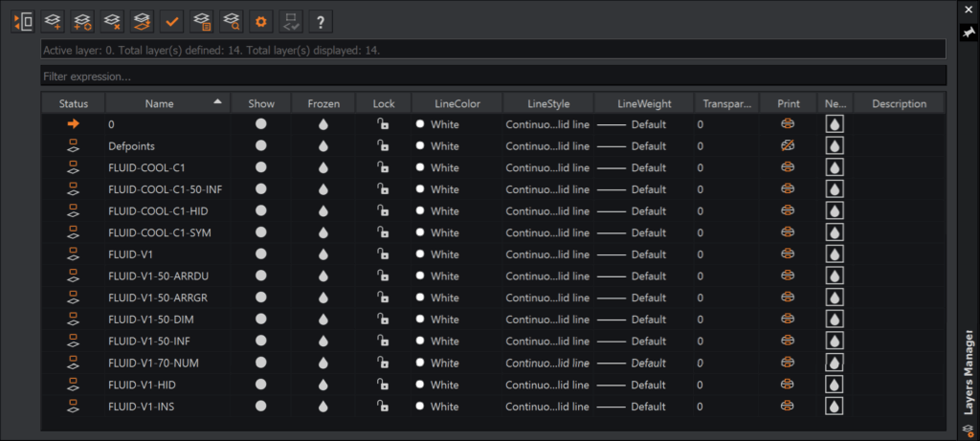Screen dimensions: 980x441
Task: Enable printing for the Defpoints layer
Action: pos(788,145)
